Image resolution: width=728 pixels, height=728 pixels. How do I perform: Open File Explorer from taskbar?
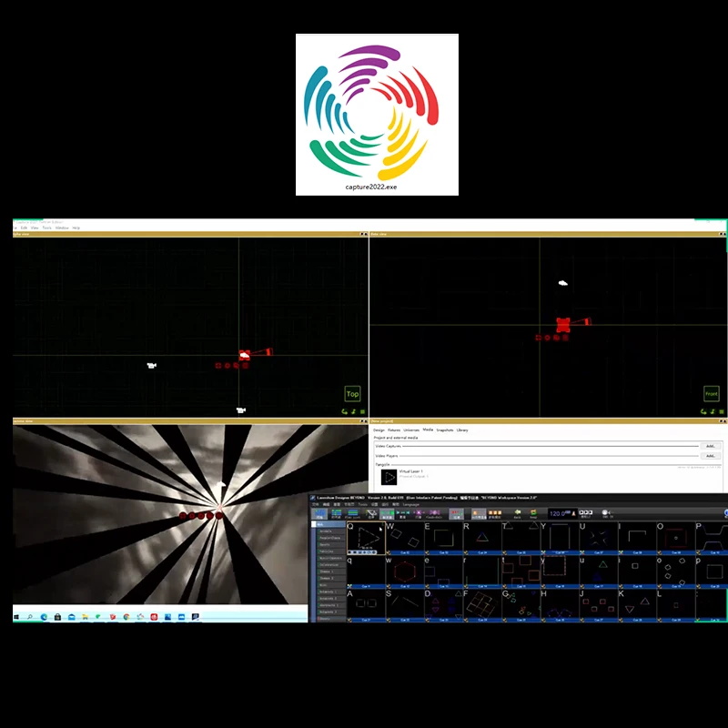(85, 617)
